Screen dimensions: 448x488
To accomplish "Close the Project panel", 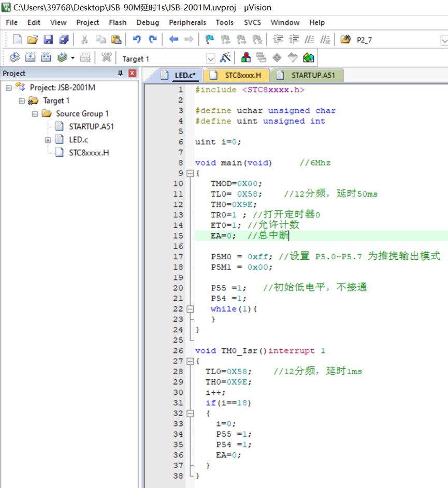I will (133, 73).
